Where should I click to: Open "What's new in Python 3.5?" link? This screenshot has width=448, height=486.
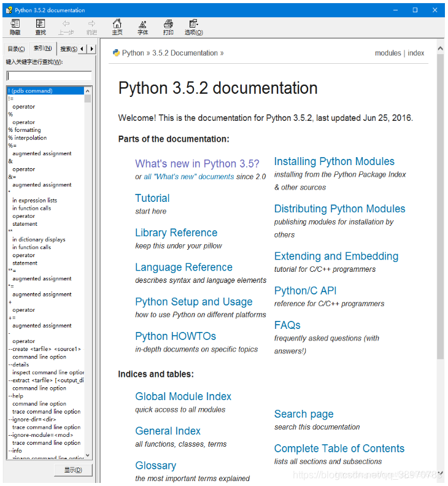click(x=197, y=163)
